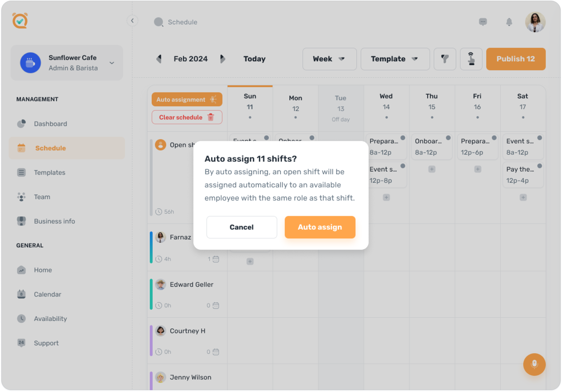This screenshot has height=392, width=562.
Task: Click the Sunflower Cafe app logo top left
Action: click(19, 21)
